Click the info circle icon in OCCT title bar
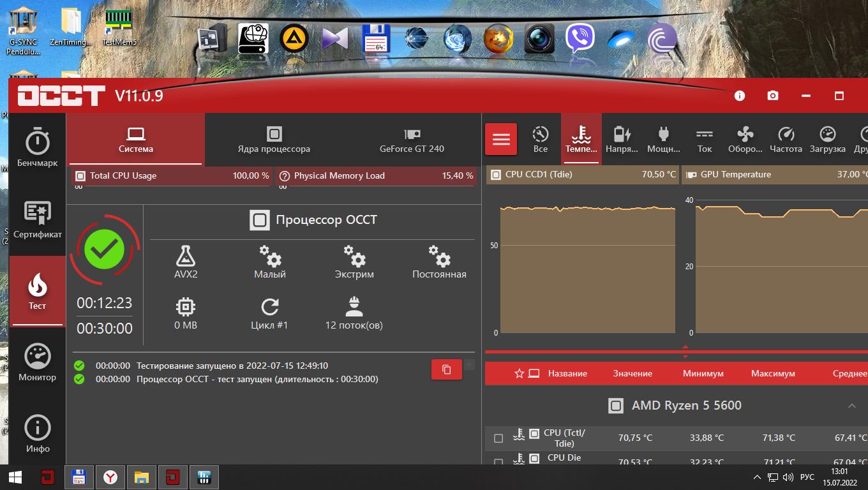The image size is (868, 490). (x=740, y=96)
